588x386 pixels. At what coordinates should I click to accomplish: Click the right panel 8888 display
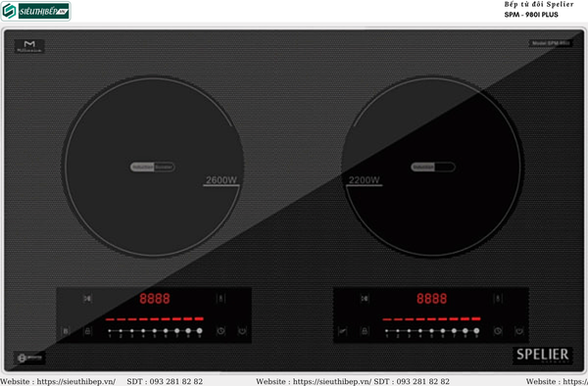[x=431, y=299]
